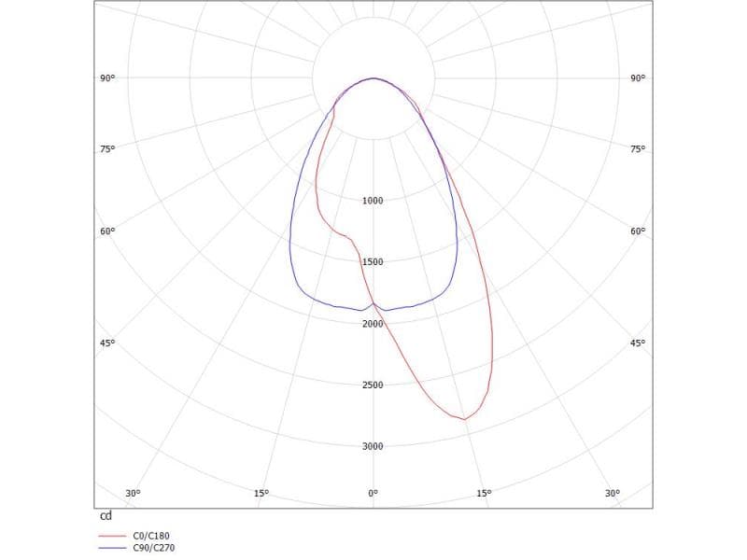Click the 1000 intensity ring label

373,201
